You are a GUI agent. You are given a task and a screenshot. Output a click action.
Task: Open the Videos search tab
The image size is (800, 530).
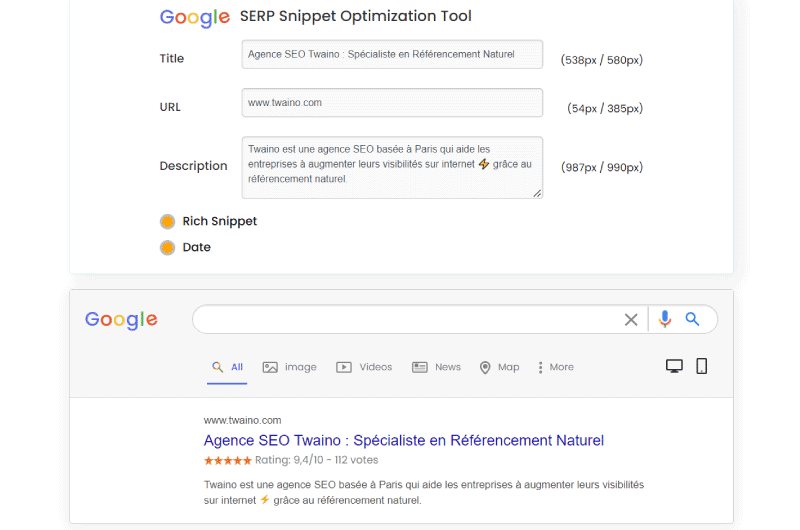(364, 367)
